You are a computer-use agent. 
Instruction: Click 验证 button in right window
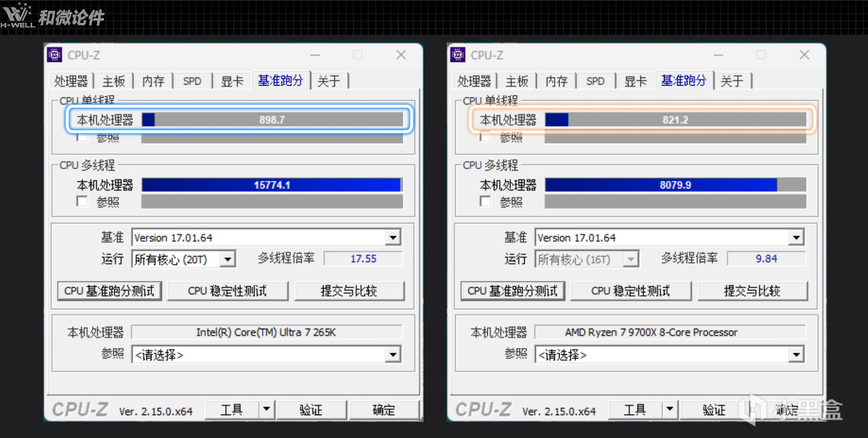[714, 410]
